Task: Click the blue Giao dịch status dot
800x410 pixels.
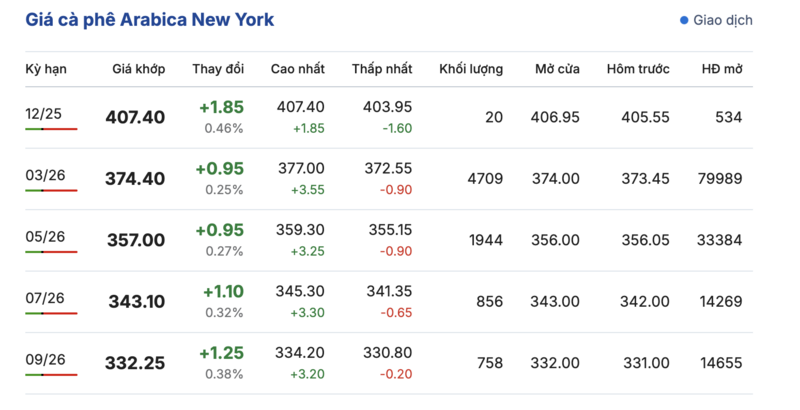Action: click(x=684, y=20)
